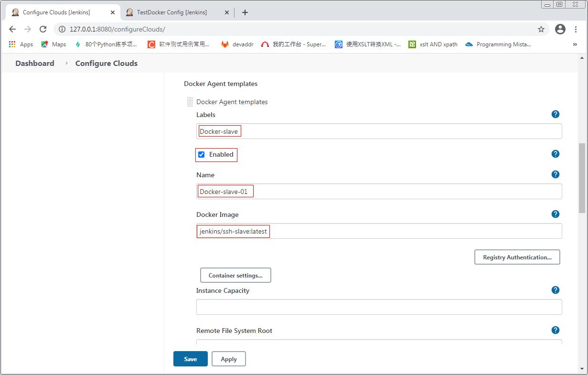Open the 80个Python练手项 bookmark
Screen dimensions: 588x375
coord(106,44)
